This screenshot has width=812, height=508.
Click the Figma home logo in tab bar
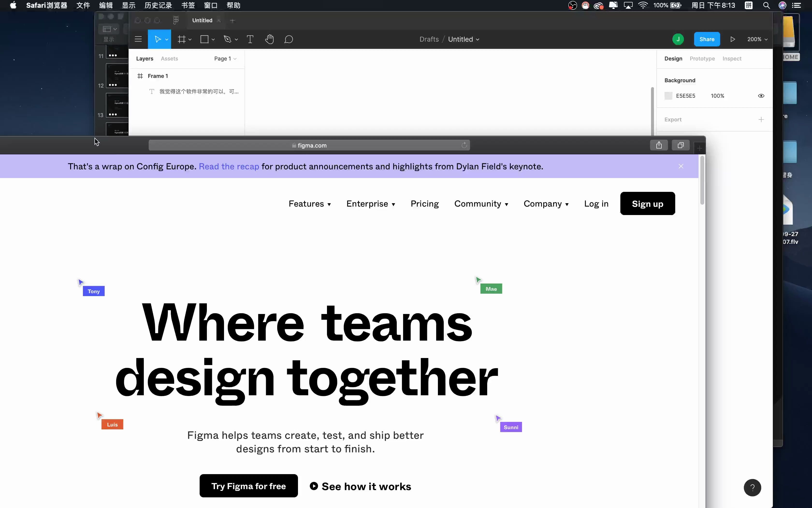pyautogui.click(x=176, y=21)
